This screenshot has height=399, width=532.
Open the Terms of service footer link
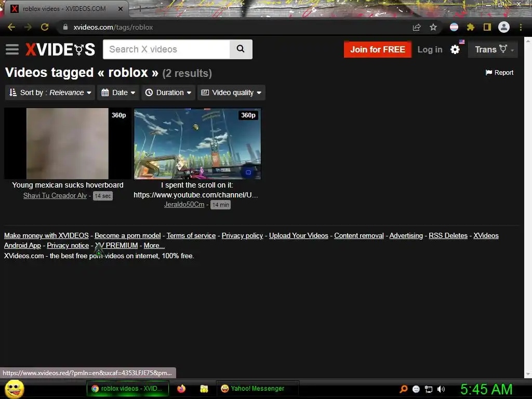coord(191,235)
